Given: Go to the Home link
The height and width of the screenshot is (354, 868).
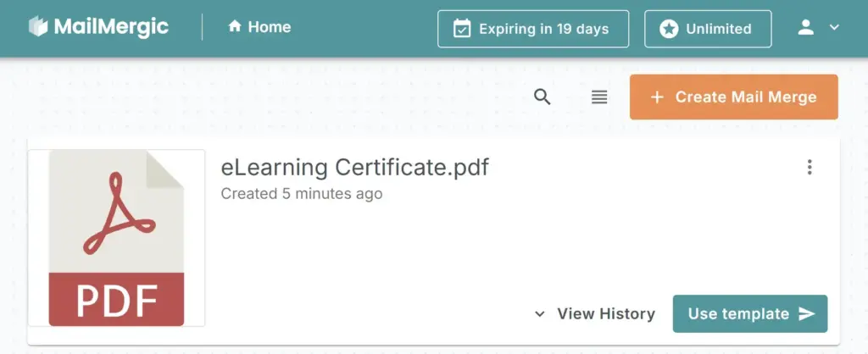Looking at the screenshot, I should pos(270,27).
